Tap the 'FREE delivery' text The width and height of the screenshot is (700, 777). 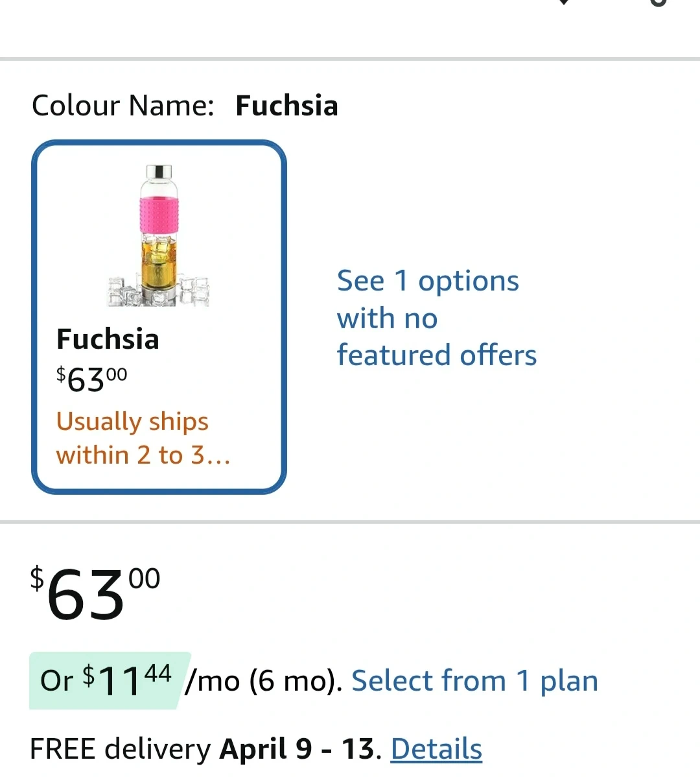(120, 748)
